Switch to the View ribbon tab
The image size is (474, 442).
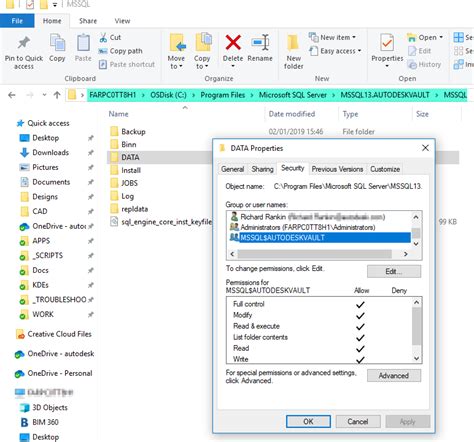(x=122, y=21)
